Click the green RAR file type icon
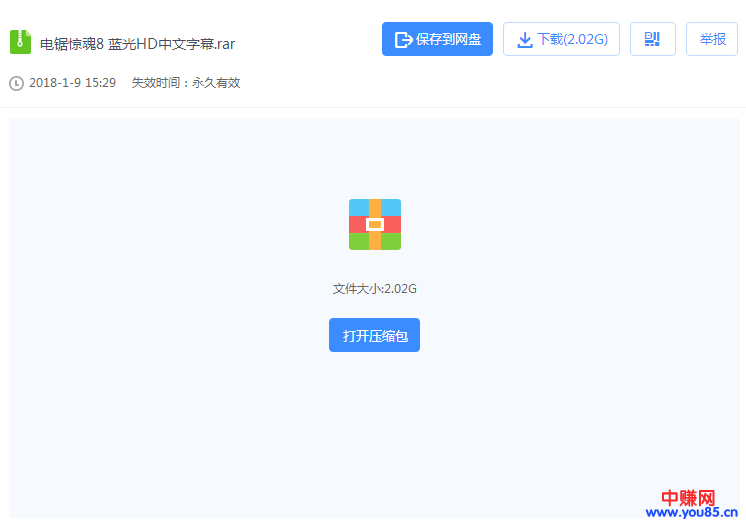This screenshot has width=746, height=524. pos(20,42)
